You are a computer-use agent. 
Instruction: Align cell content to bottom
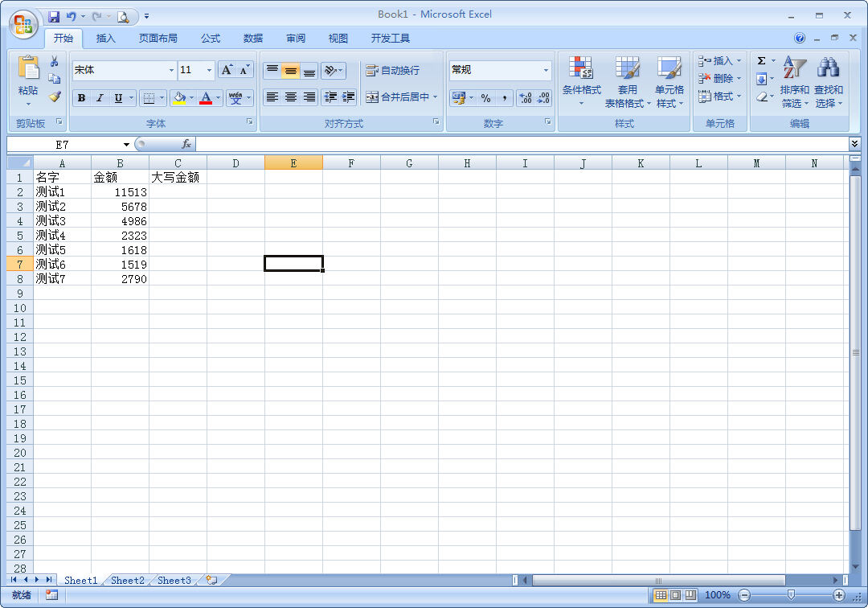tap(309, 70)
